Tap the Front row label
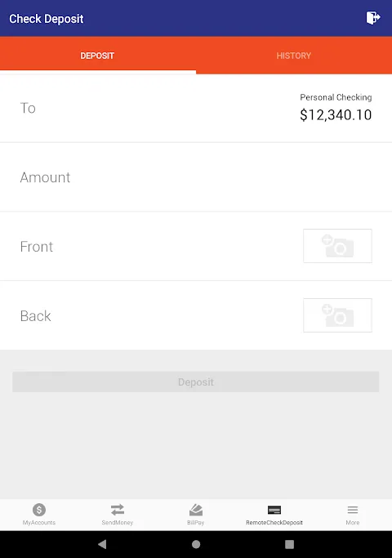Screen dimensions: 392x558 click(x=36, y=247)
